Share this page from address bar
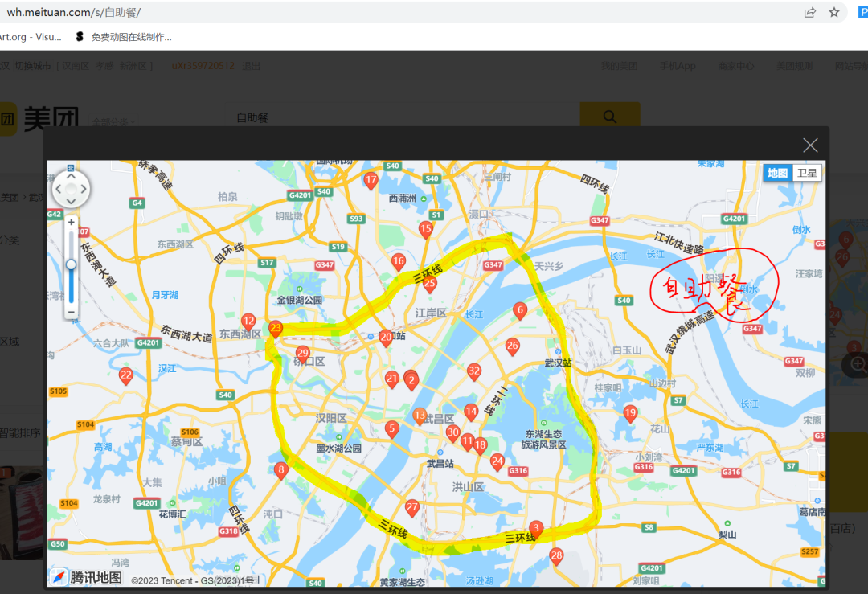The image size is (868, 594). pos(810,12)
